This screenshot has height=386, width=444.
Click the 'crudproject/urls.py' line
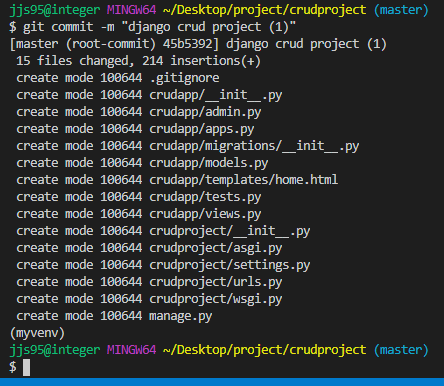point(149,282)
